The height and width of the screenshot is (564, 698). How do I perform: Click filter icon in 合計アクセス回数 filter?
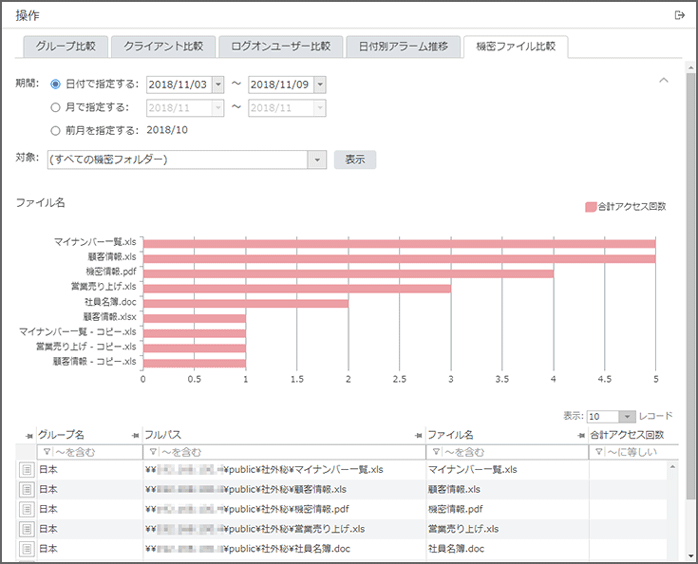tap(599, 452)
